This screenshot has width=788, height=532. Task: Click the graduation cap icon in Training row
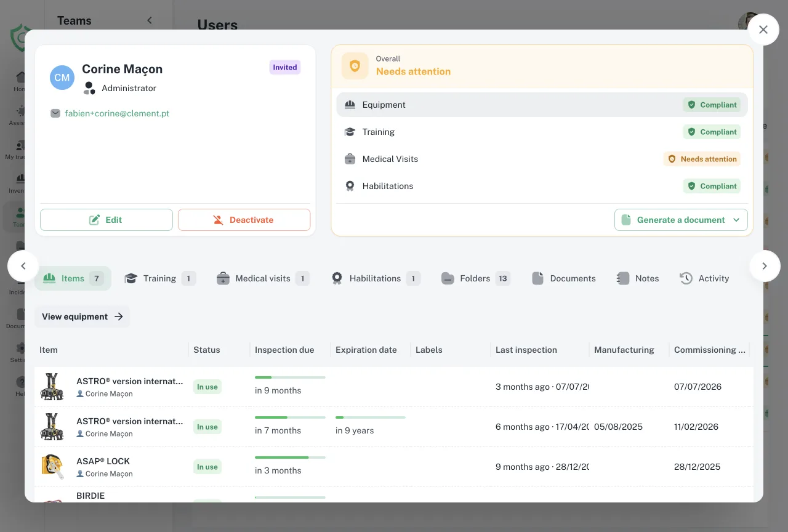(x=350, y=132)
